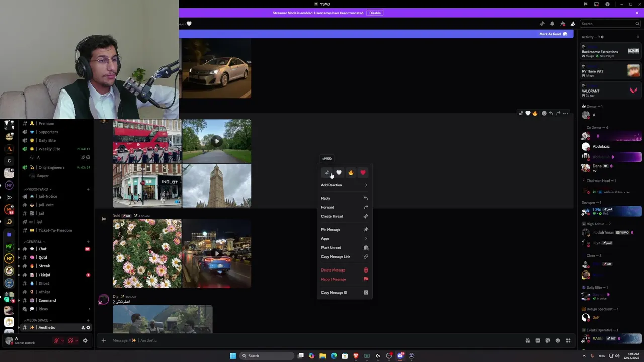Open File Explorer from taskbar
The height and width of the screenshot is (362, 644).
(323, 356)
